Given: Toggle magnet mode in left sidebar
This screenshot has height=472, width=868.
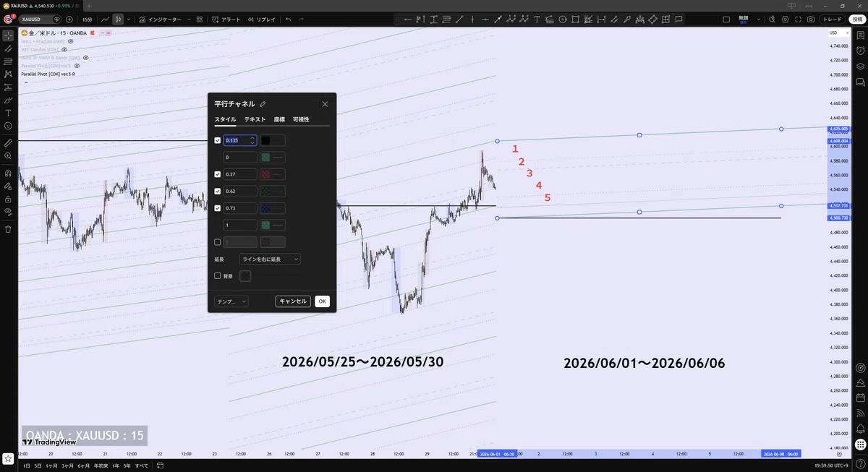Looking at the screenshot, I should point(8,173).
